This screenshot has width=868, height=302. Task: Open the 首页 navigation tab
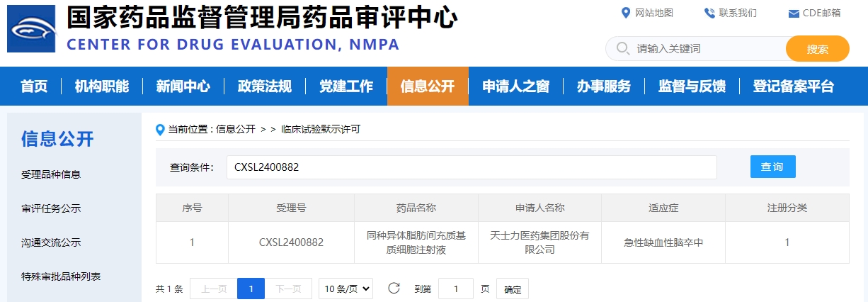pyautogui.click(x=34, y=86)
